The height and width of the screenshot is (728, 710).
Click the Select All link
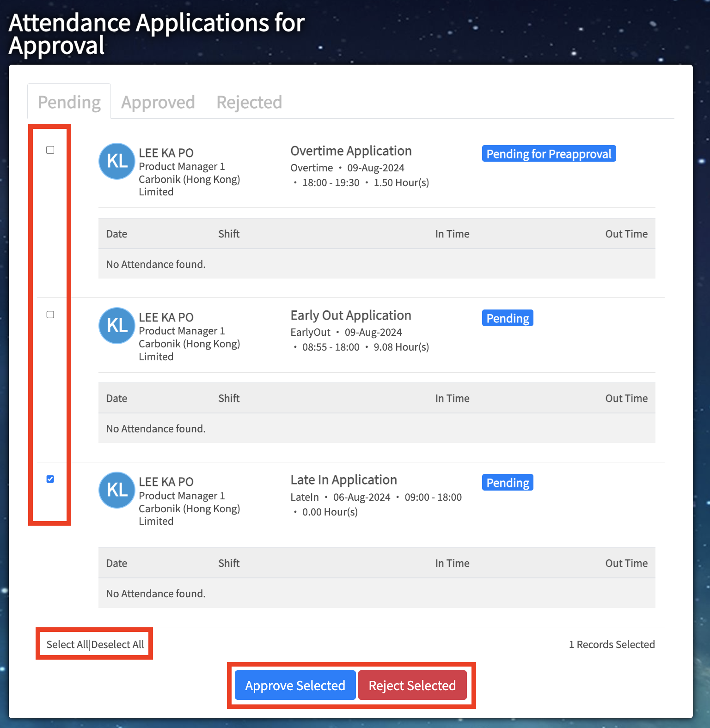click(x=67, y=644)
